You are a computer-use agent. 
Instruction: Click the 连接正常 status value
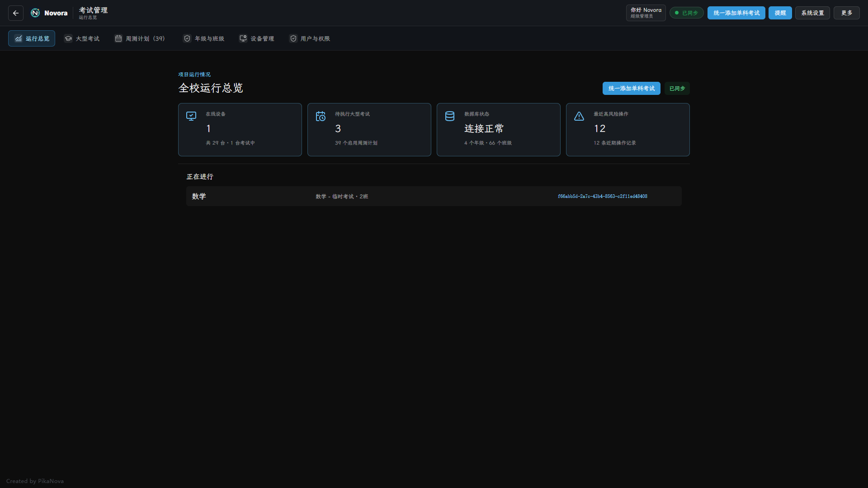click(x=484, y=129)
